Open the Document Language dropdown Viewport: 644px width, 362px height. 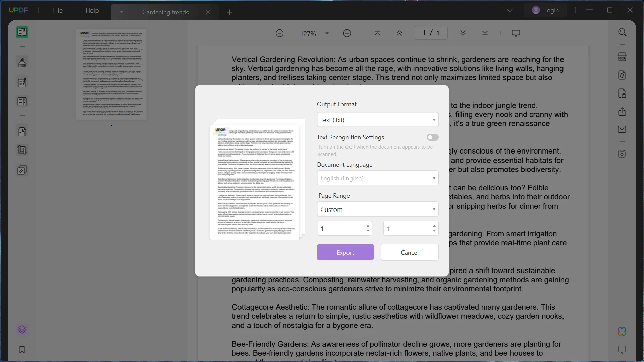pyautogui.click(x=377, y=178)
